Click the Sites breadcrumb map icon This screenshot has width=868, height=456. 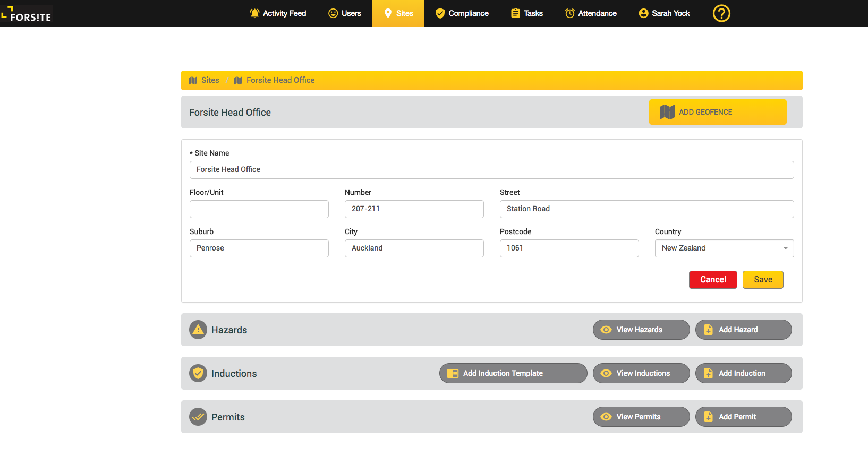pyautogui.click(x=193, y=81)
